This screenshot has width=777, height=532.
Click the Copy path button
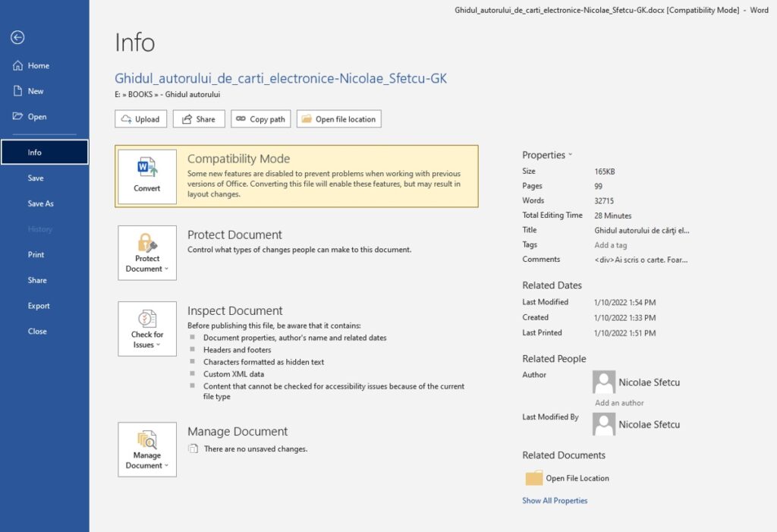[x=261, y=119]
